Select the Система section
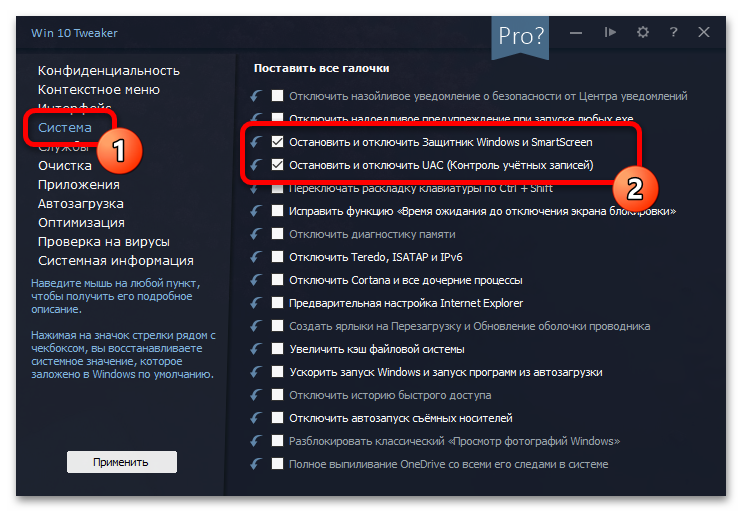 point(65,128)
